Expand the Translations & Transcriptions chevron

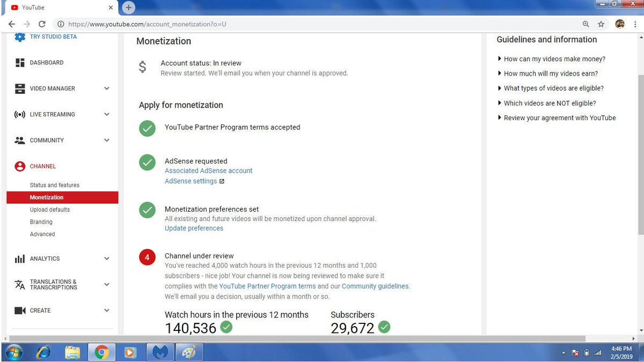tap(107, 284)
